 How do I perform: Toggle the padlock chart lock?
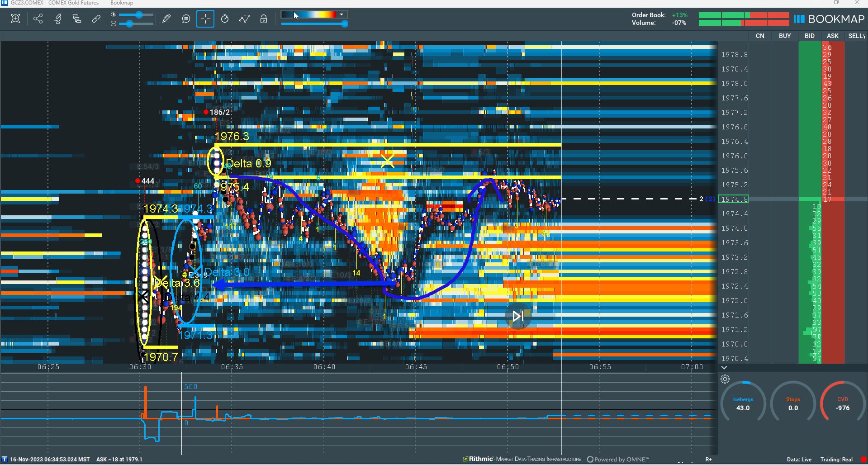(264, 19)
